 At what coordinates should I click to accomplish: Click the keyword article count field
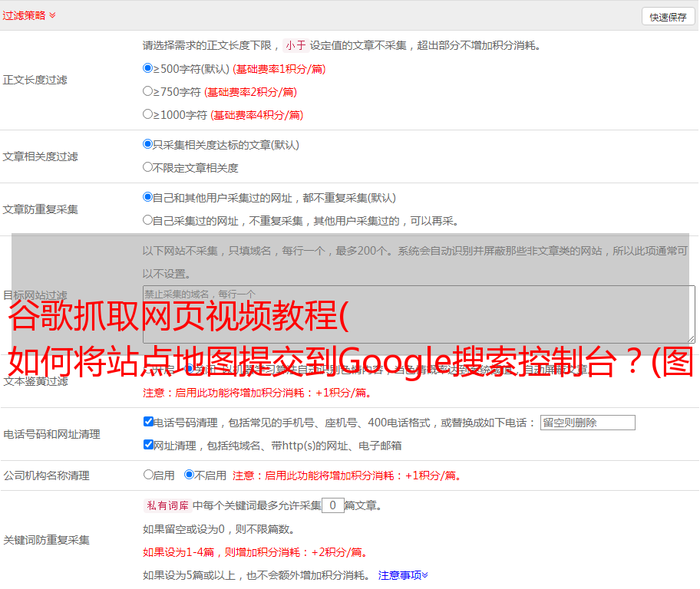pyautogui.click(x=332, y=505)
